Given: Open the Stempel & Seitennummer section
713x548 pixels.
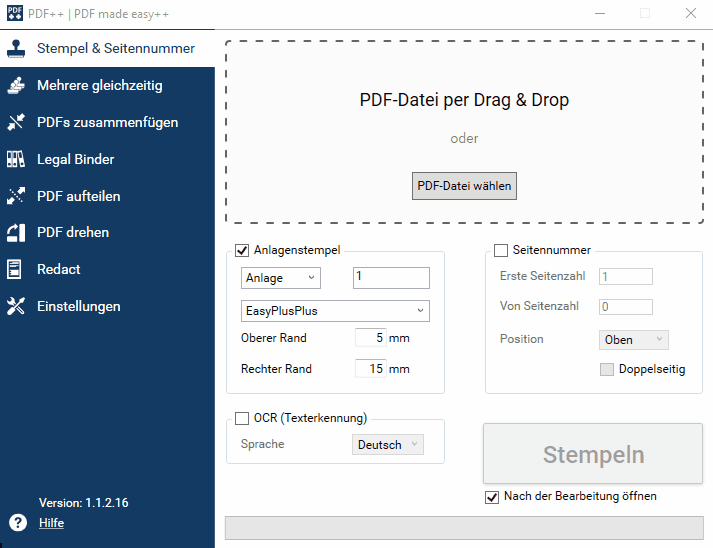Looking at the screenshot, I should 107,49.
